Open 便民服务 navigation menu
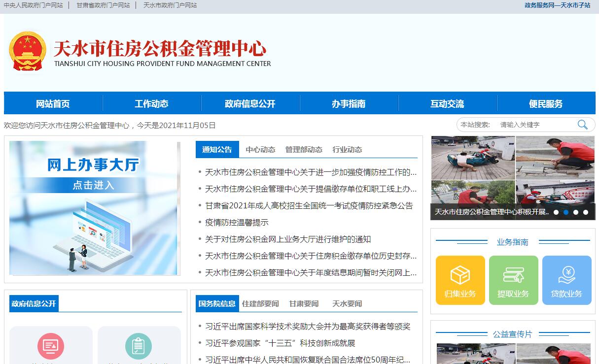This screenshot has height=364, width=599. 546,104
